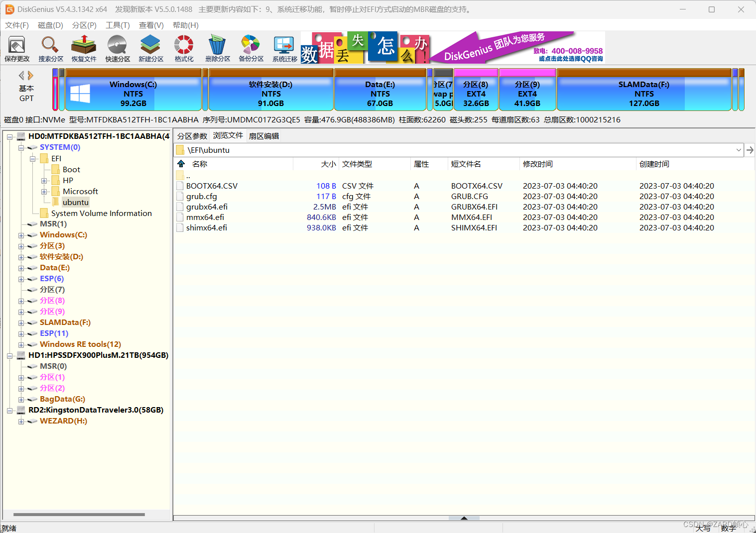Collapse the EFI folder node
Screen dimensions: 756x533
click(33, 158)
